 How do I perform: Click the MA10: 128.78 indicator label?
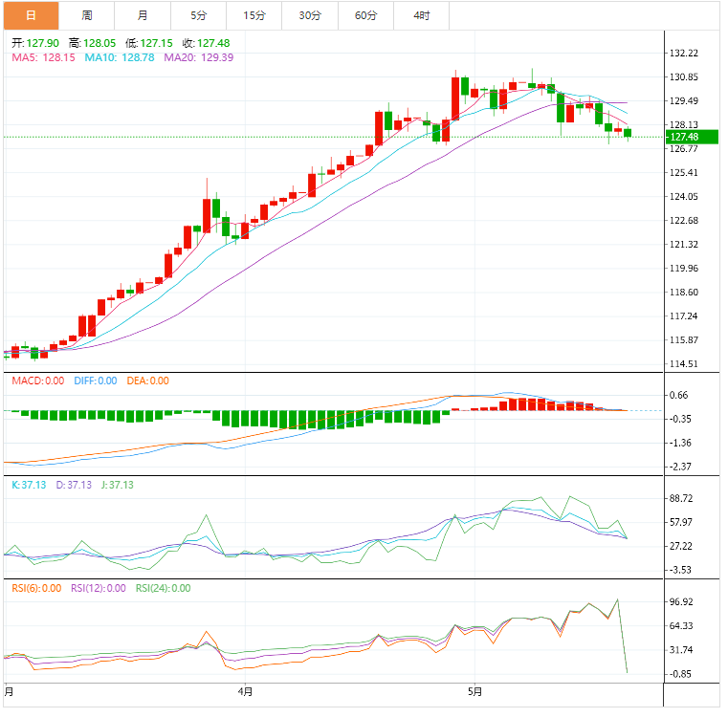coord(120,57)
